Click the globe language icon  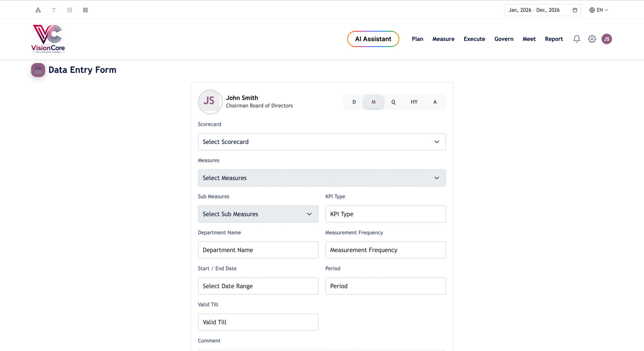[592, 10]
